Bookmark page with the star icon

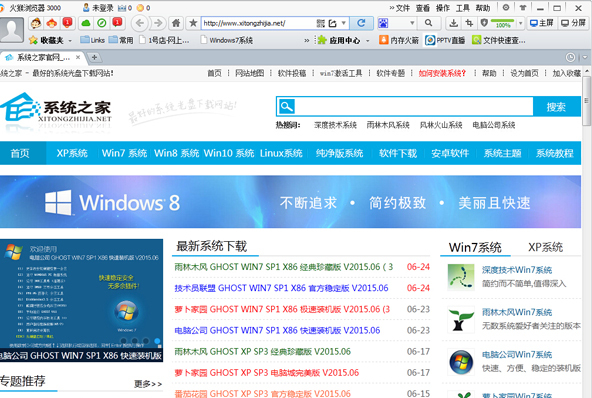(193, 23)
